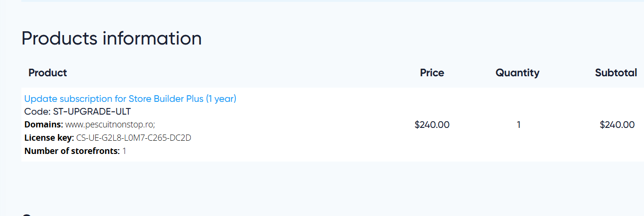
Task: Click the word "information" in the heading
Action: click(x=152, y=38)
